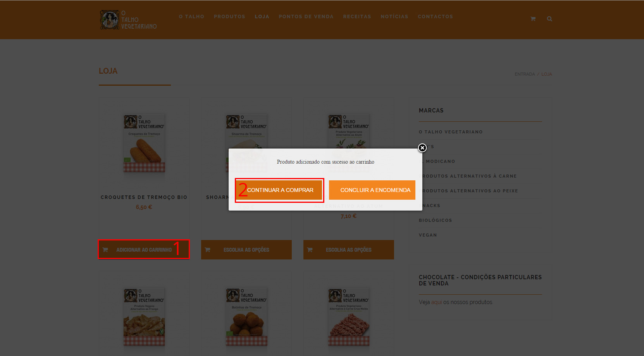Open the chicken alternative product image
This screenshot has width=644, height=356.
click(144, 317)
